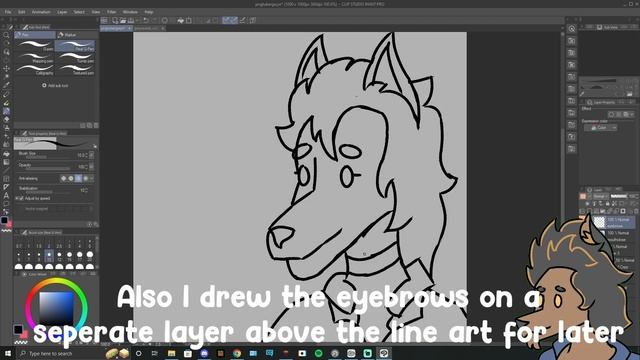The height and width of the screenshot is (360, 640).
Task: Click the Undo arrow in command bar
Action: pos(146,20)
